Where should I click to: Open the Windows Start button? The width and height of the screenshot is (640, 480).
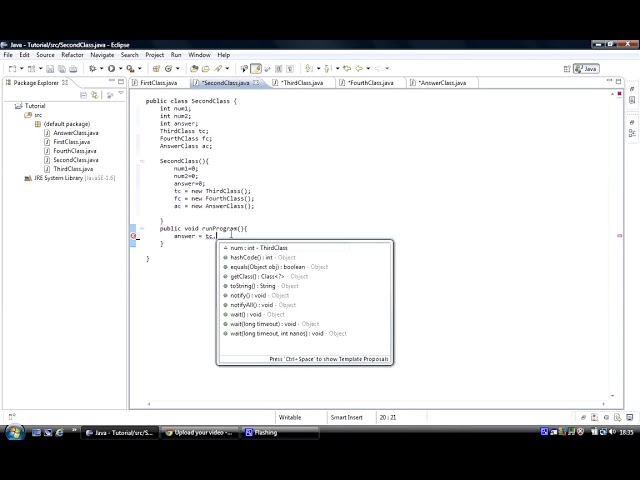coord(14,432)
